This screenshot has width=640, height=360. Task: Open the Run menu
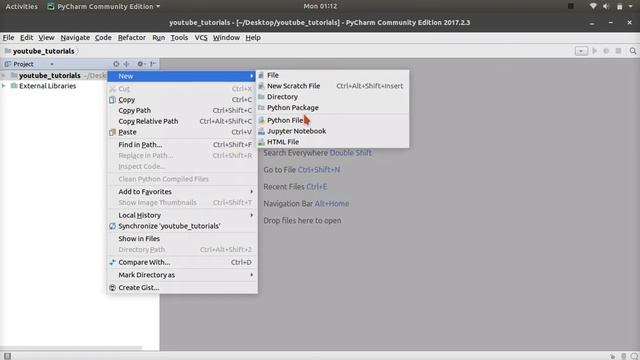[158, 38]
